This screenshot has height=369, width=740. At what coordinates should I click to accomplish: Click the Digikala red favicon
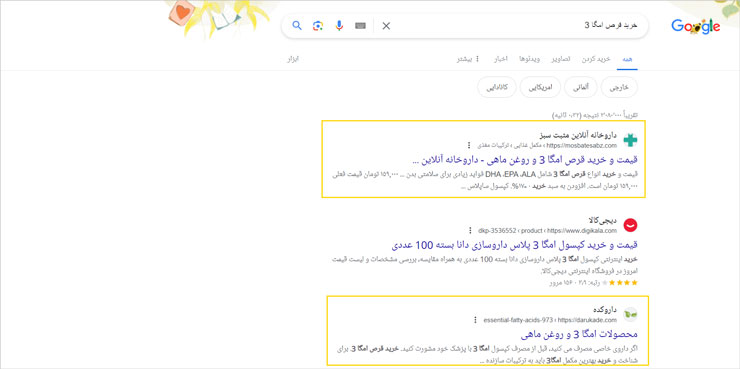(x=630, y=225)
